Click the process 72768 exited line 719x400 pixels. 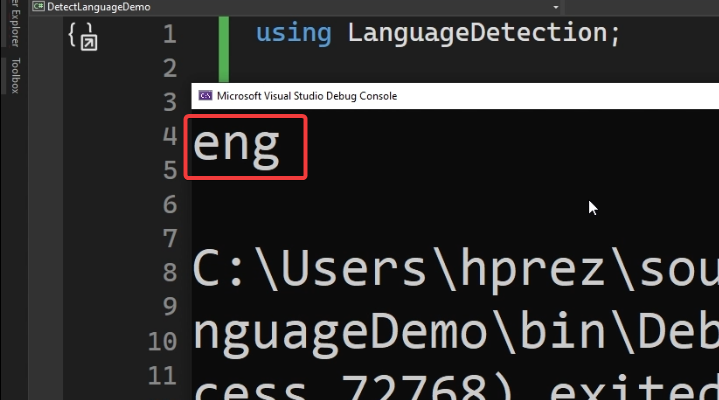pos(455,385)
